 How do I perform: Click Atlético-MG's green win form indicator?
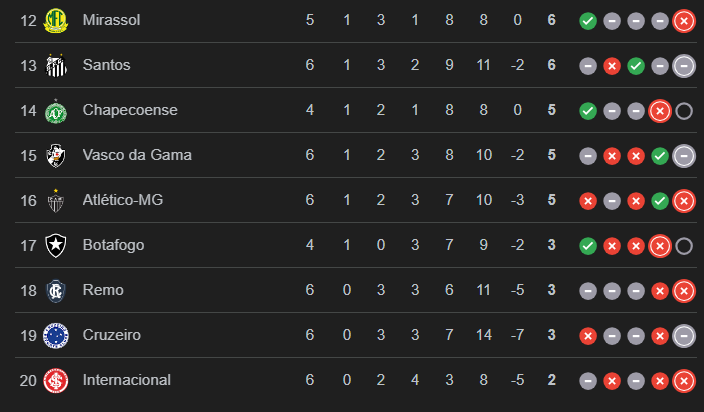coord(660,201)
